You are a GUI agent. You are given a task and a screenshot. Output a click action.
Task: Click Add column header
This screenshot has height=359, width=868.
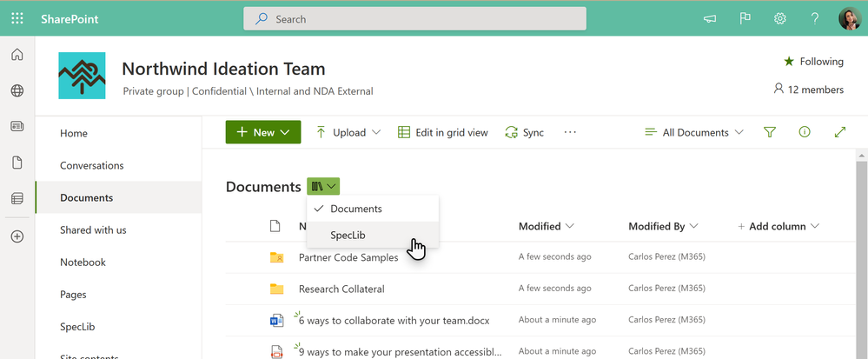point(779,226)
